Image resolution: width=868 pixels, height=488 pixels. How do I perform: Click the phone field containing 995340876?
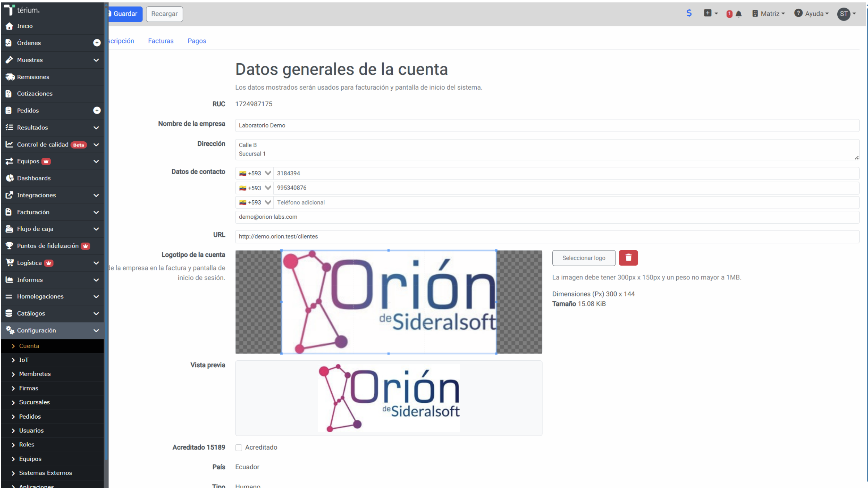(x=566, y=188)
